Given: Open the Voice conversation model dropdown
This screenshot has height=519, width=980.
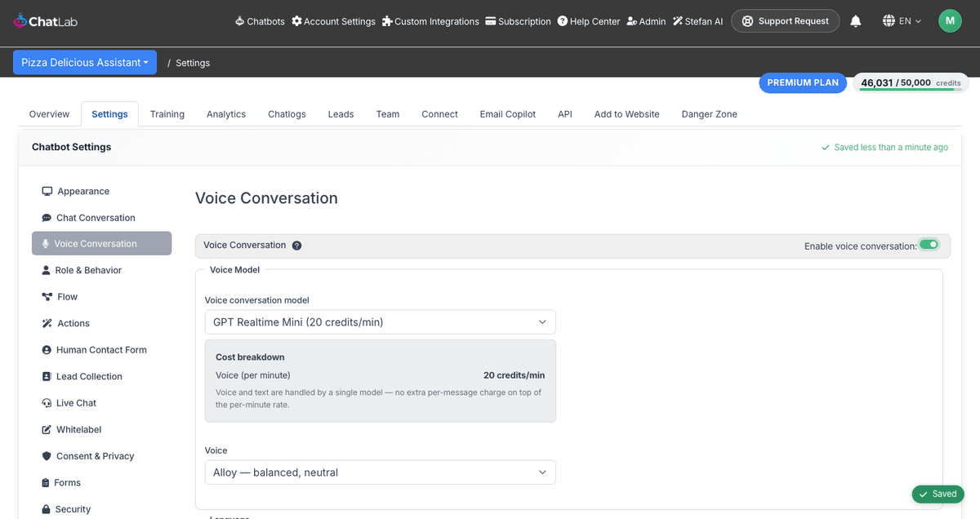Looking at the screenshot, I should pos(381,322).
